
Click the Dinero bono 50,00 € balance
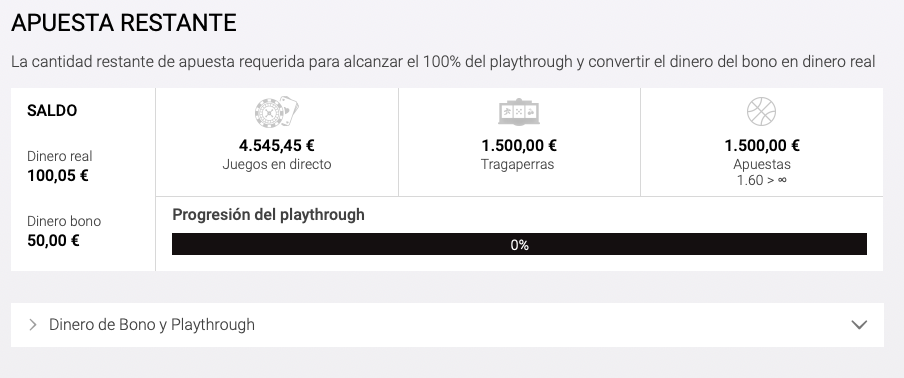pos(53,241)
